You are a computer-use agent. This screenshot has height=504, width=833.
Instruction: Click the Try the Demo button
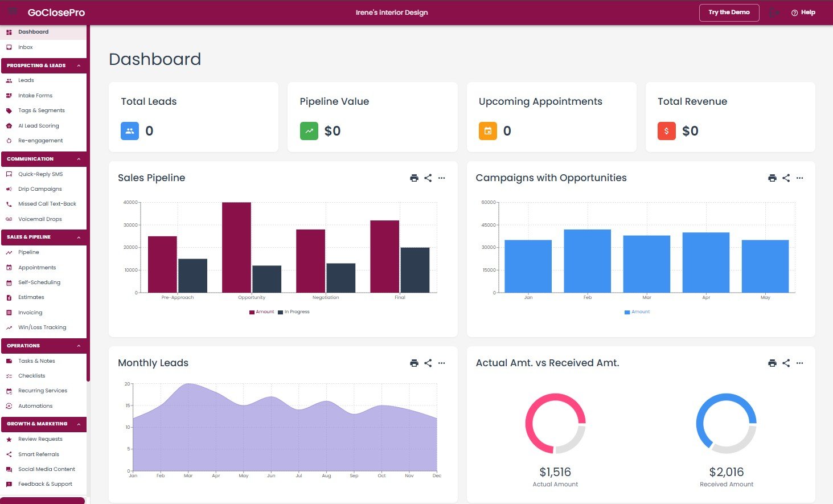729,12
